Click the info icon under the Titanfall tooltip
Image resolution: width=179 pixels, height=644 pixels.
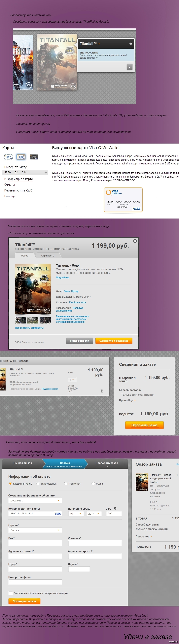click(x=129, y=67)
